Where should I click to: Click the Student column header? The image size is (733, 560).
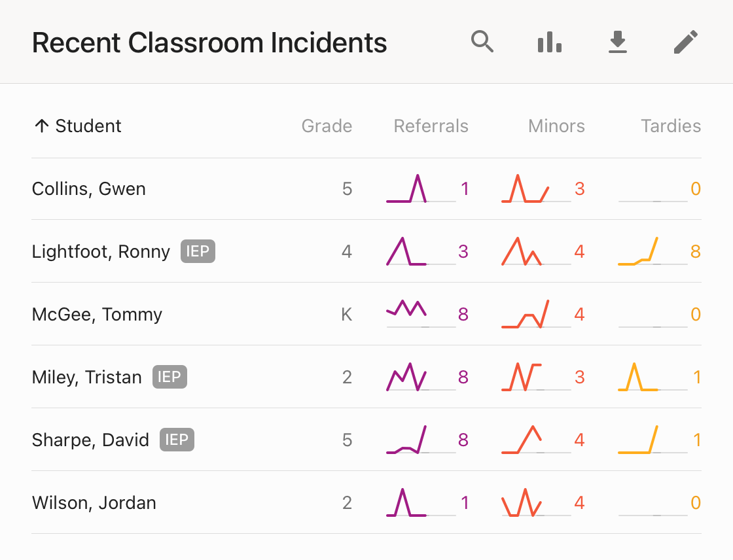point(88,126)
